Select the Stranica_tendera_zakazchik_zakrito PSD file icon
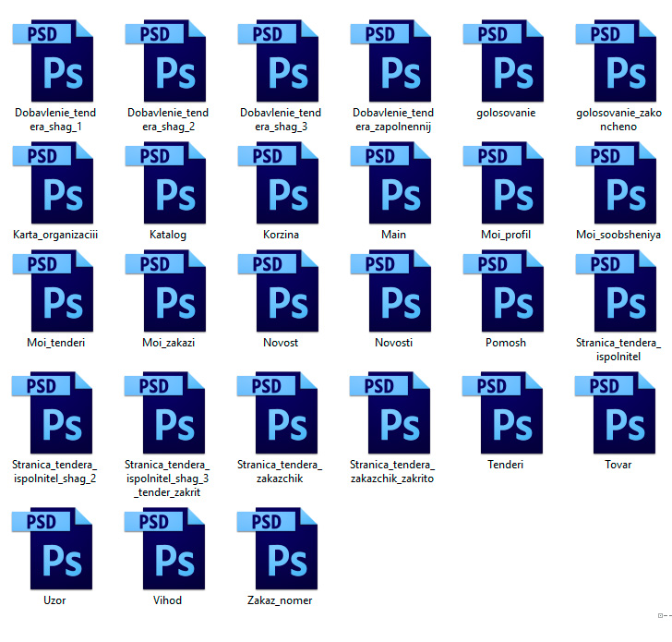Image resolution: width=672 pixels, height=642 pixels. (390, 413)
